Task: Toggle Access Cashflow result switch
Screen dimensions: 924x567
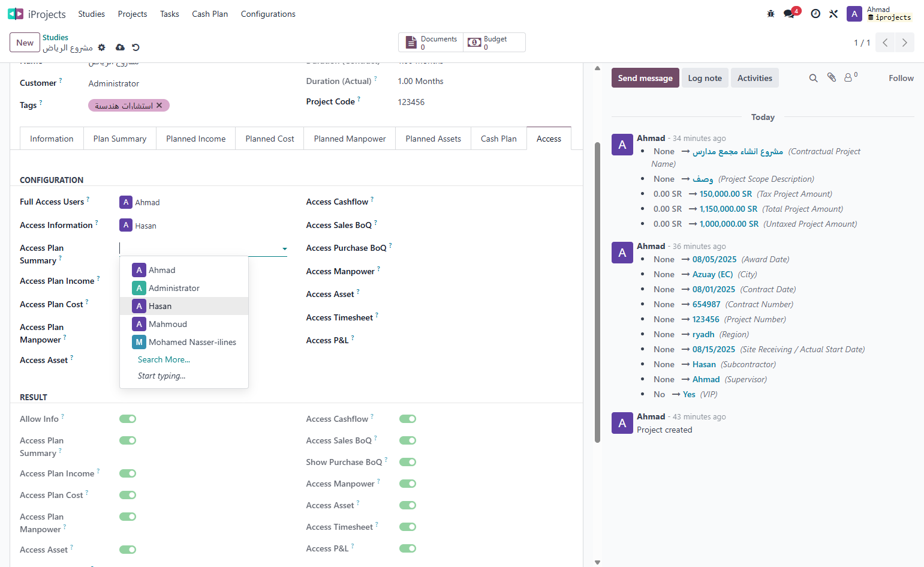Action: 408,419
